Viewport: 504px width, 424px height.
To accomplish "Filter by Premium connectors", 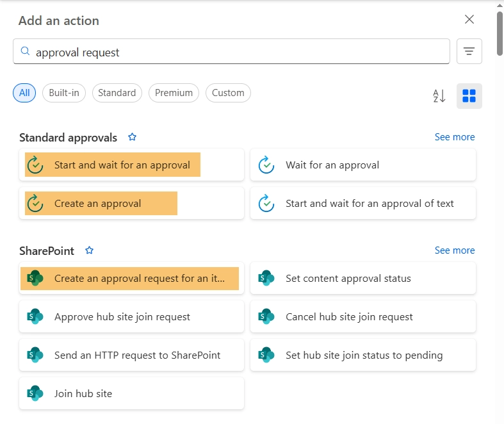I will click(x=174, y=93).
